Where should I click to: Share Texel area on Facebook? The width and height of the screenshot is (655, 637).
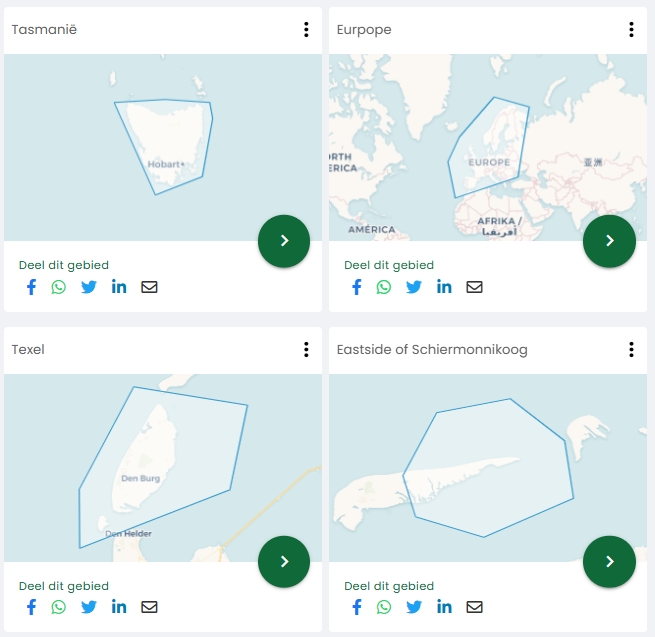coord(31,607)
